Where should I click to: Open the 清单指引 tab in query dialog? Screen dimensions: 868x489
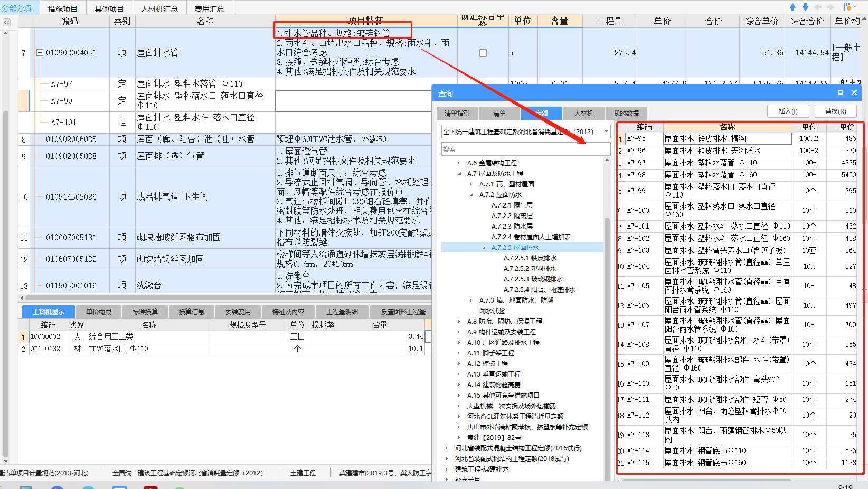click(457, 114)
